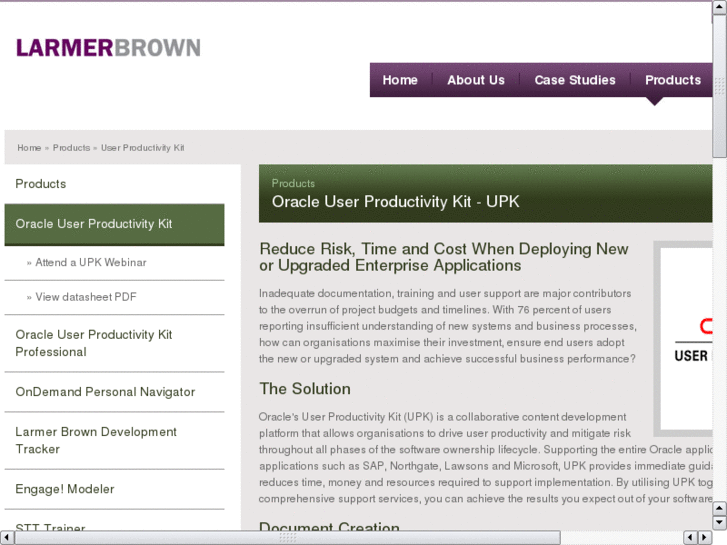727x545 pixels.
Task: Click the vertical scrollbar thumb
Action: (719, 85)
